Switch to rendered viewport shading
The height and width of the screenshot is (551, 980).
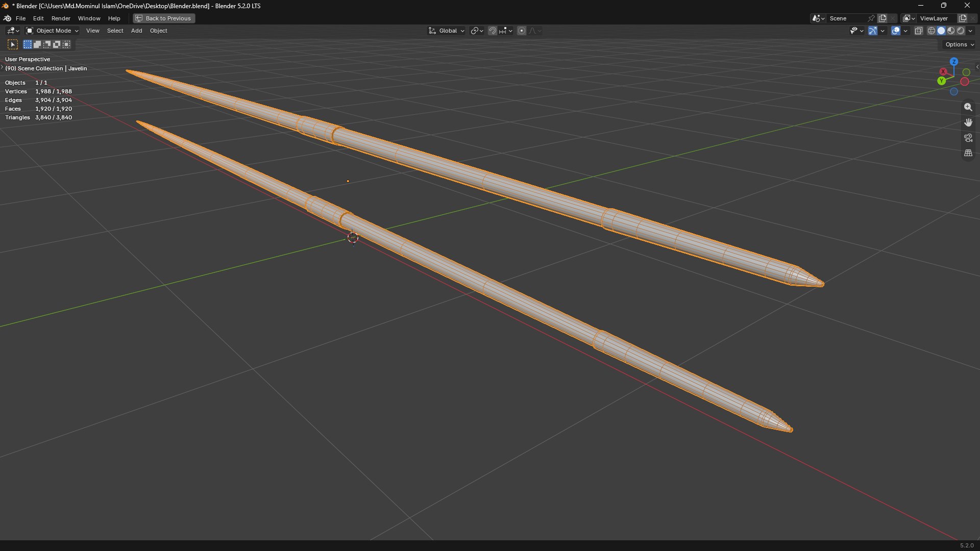click(x=961, y=31)
